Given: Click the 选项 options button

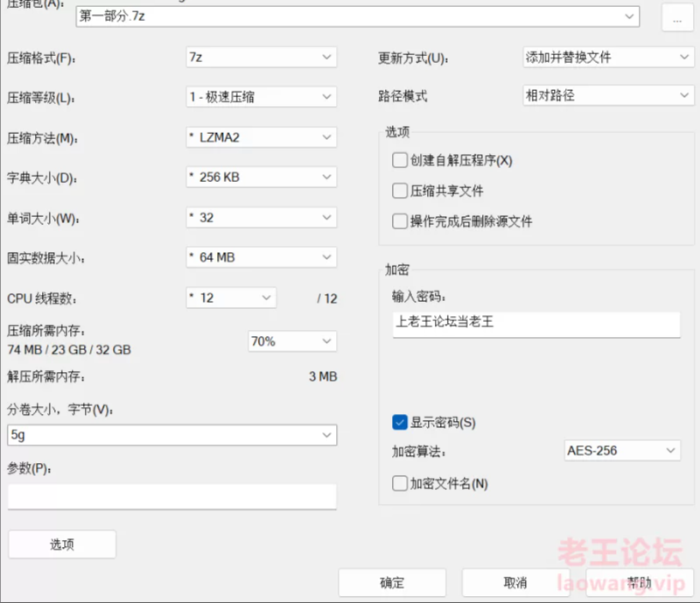Looking at the screenshot, I should tap(62, 544).
